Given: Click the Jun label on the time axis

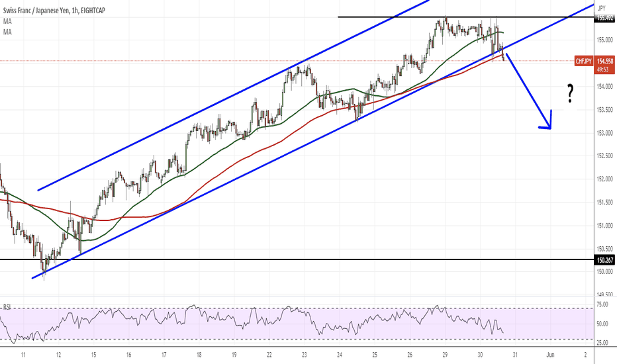Looking at the screenshot, I should (x=550, y=355).
